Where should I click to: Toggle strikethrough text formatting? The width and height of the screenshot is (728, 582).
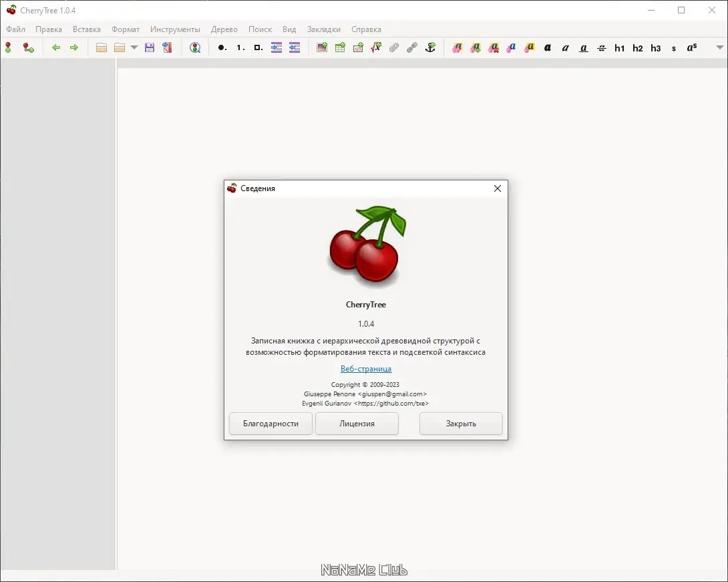point(602,48)
